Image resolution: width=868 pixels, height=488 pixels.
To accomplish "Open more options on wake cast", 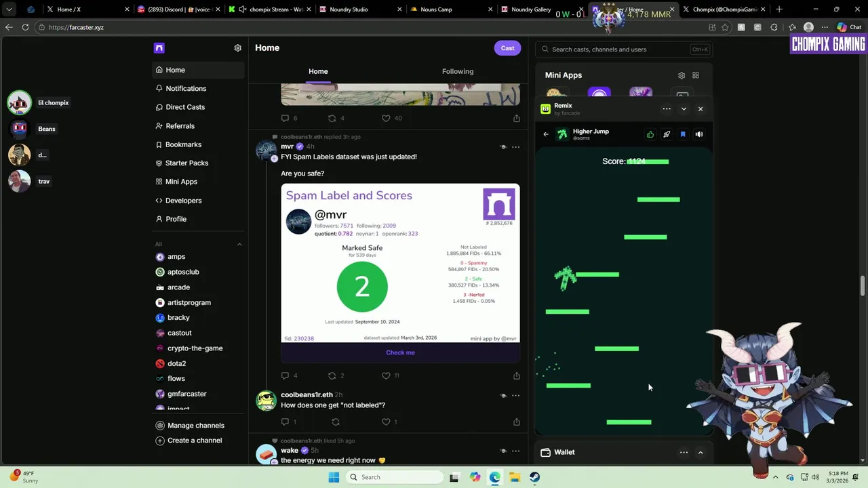I will pos(515,451).
